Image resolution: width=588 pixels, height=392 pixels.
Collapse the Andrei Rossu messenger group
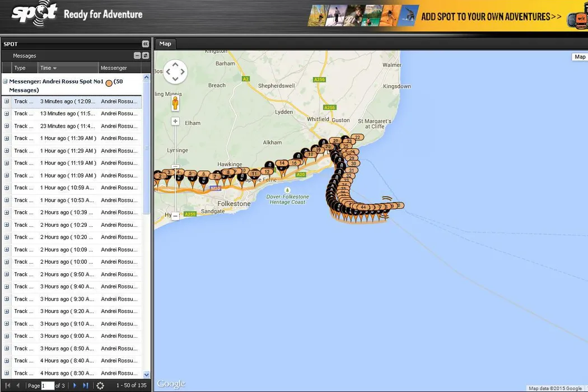point(6,82)
